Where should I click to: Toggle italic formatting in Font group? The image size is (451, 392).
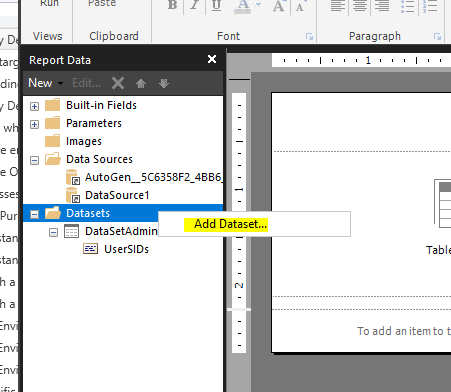(194, 5)
